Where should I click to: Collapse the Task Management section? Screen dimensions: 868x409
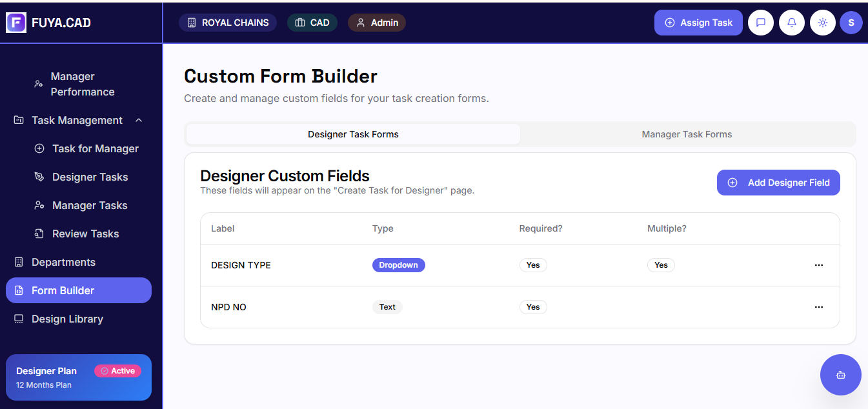coord(138,120)
